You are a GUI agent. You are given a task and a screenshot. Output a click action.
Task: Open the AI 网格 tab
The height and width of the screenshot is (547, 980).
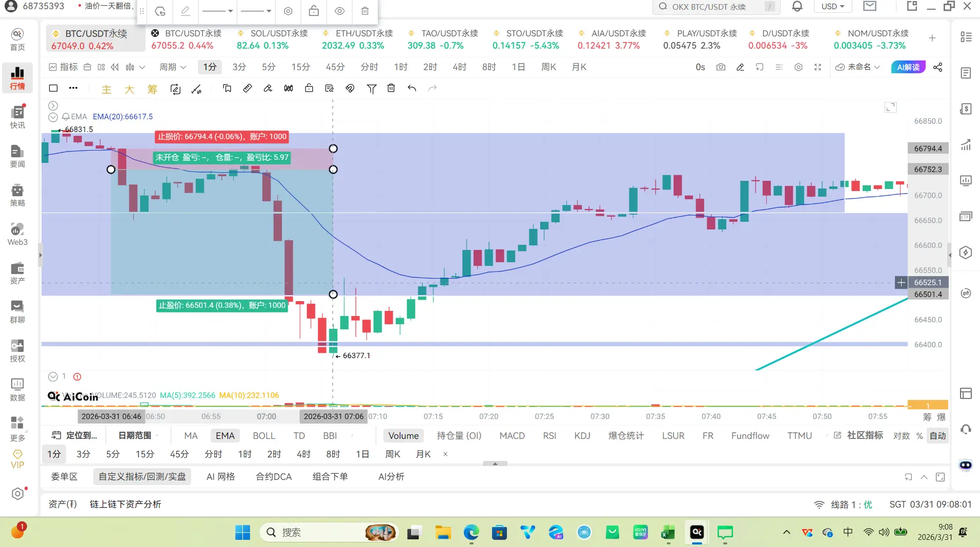(220, 476)
